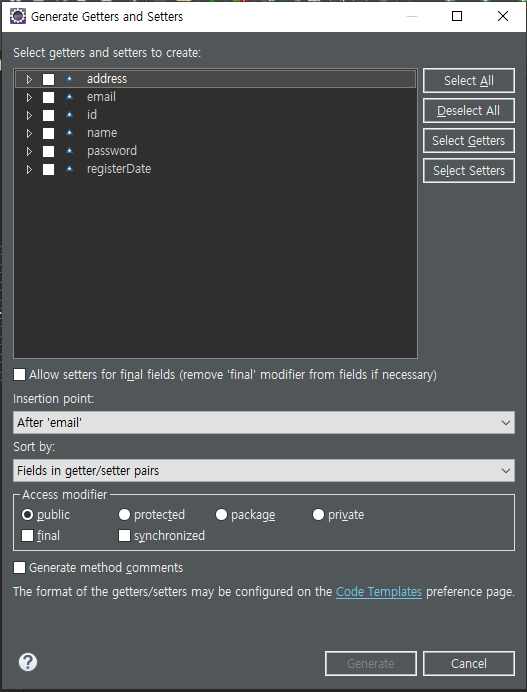This screenshot has width=527, height=692.
Task: Select the id row label
Action: [x=92, y=115]
